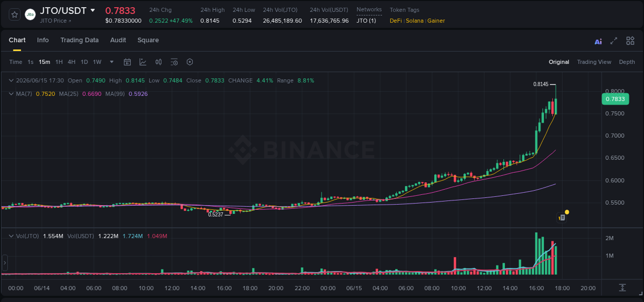This screenshot has width=644, height=302.
Task: Switch to Original chart view
Action: (x=559, y=62)
